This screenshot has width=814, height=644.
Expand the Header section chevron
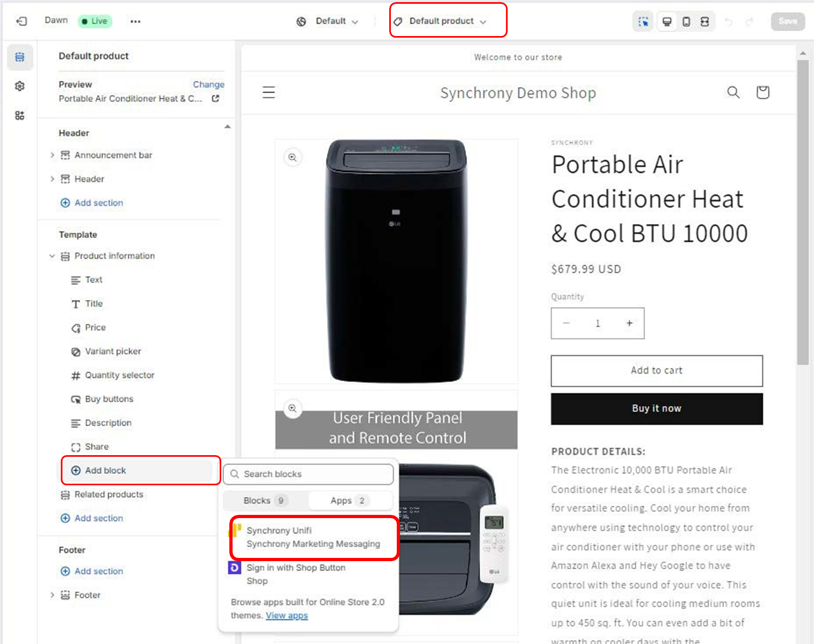(x=52, y=179)
